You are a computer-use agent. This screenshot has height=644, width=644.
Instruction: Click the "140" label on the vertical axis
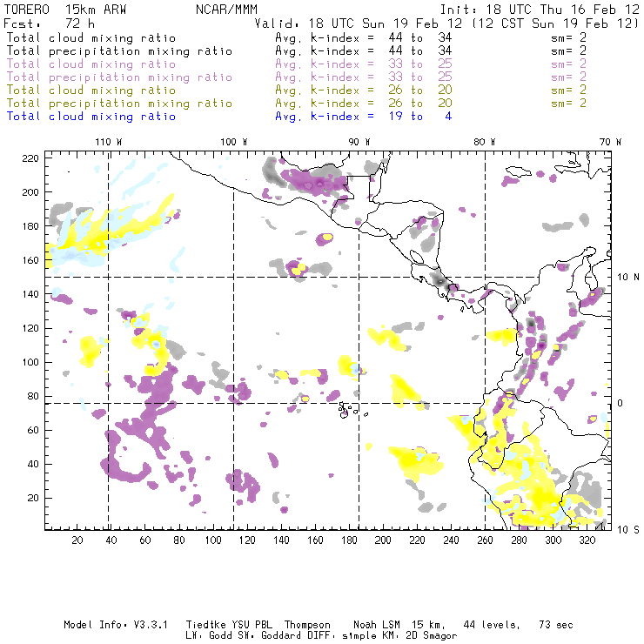click(x=30, y=294)
